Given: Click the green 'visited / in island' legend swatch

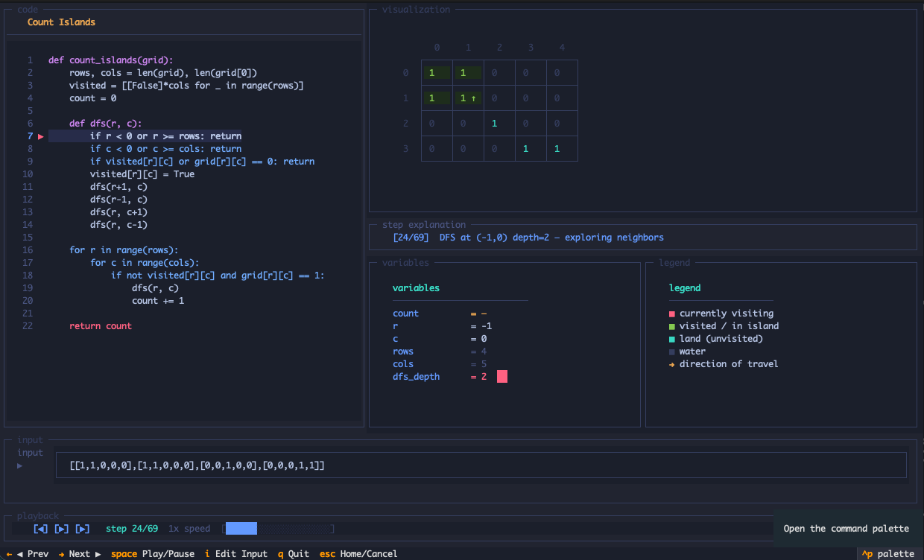Looking at the screenshot, I should 672,326.
